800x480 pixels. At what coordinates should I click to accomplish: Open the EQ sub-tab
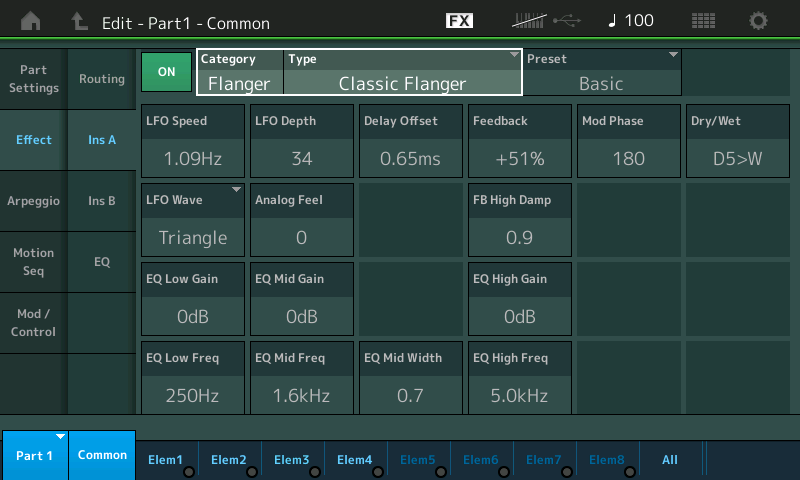pyautogui.click(x=102, y=262)
